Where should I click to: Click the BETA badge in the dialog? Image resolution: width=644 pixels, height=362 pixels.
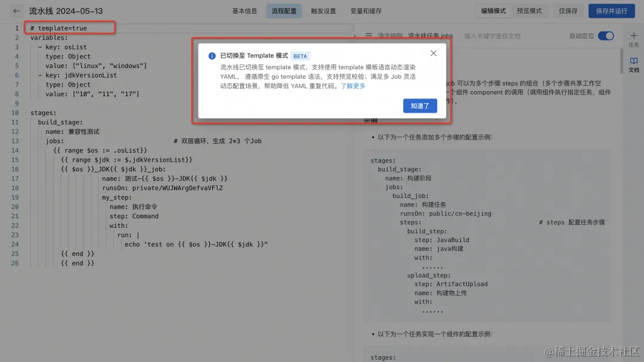[x=300, y=56]
